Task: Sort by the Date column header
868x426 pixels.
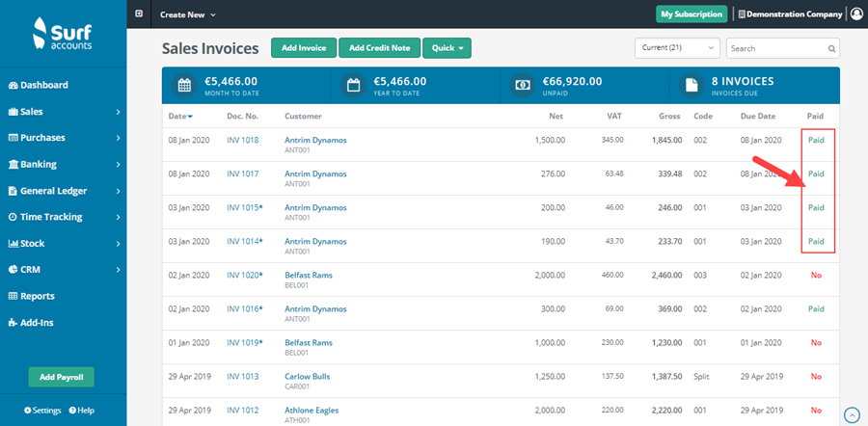Action: [x=180, y=117]
